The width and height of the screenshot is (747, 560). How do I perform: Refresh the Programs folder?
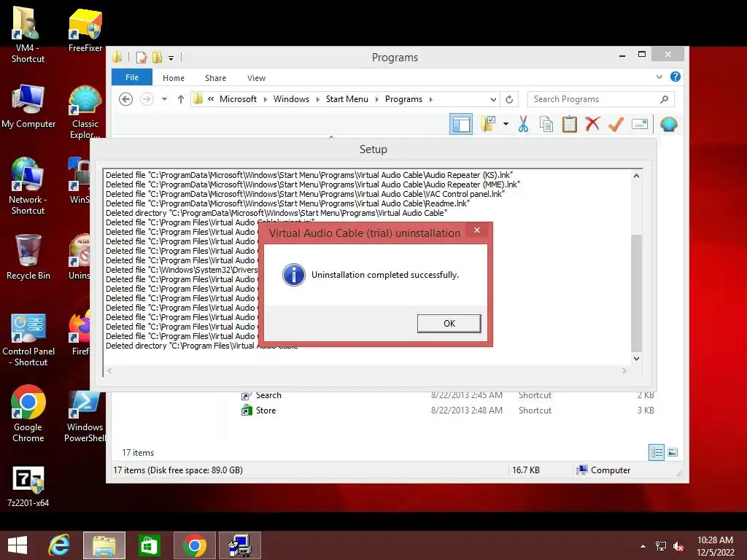tap(509, 99)
